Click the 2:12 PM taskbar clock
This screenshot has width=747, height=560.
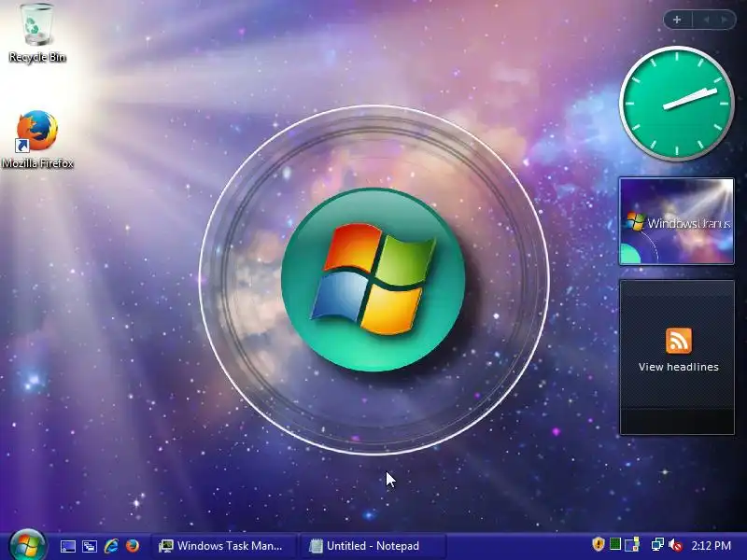[x=711, y=546]
